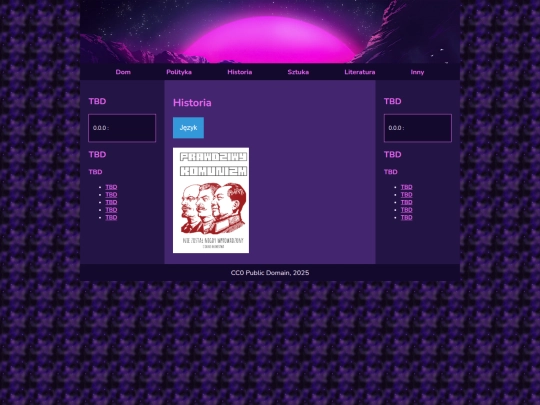540x405 pixels.
Task: Open the Prawdziwy Komunizm poster thumbnail
Action: (x=211, y=200)
